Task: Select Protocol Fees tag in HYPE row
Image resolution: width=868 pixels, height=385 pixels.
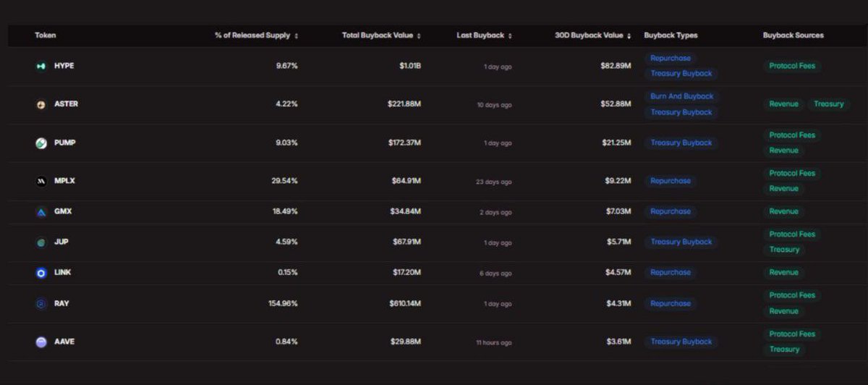Action: tap(792, 66)
